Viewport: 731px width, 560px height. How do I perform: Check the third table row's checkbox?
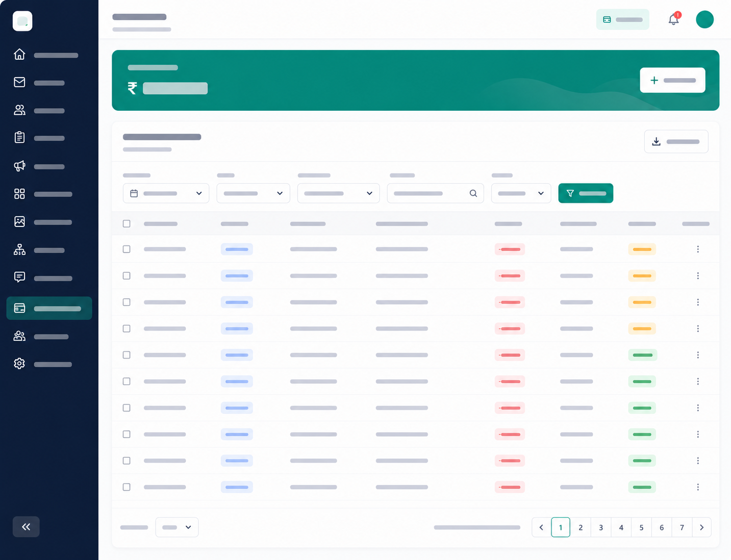coord(127,302)
